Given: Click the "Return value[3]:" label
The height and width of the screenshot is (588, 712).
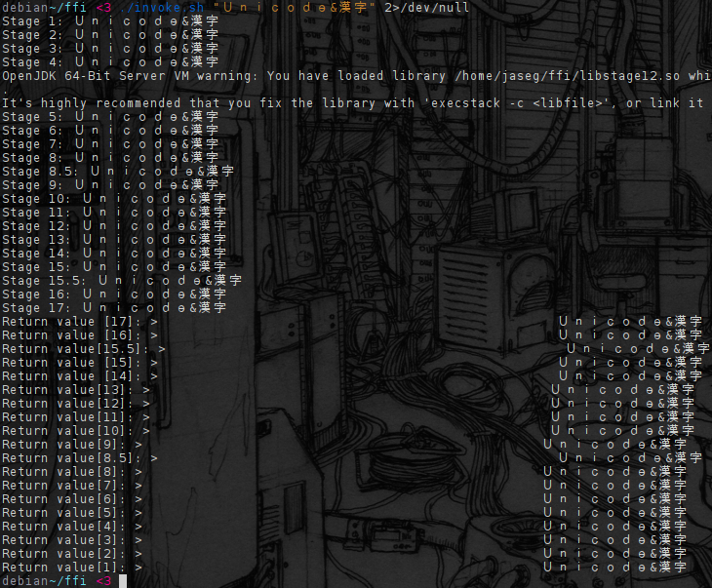Looking at the screenshot, I should tap(64, 540).
